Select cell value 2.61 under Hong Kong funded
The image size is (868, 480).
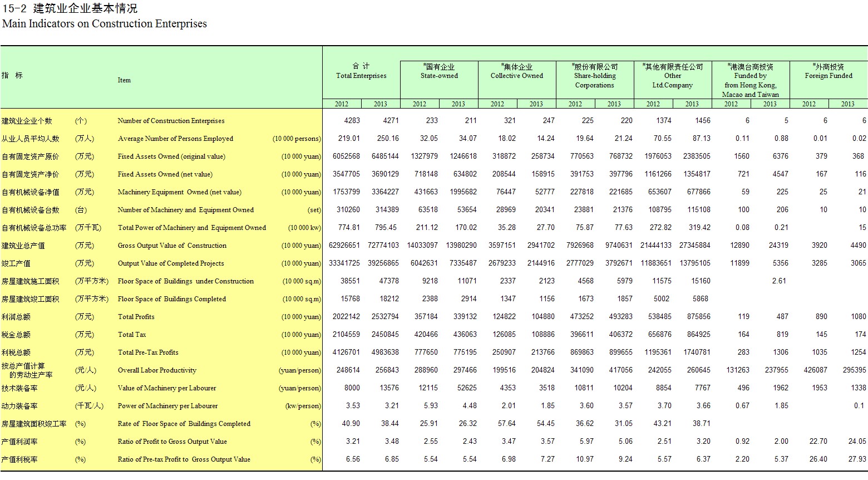779,281
